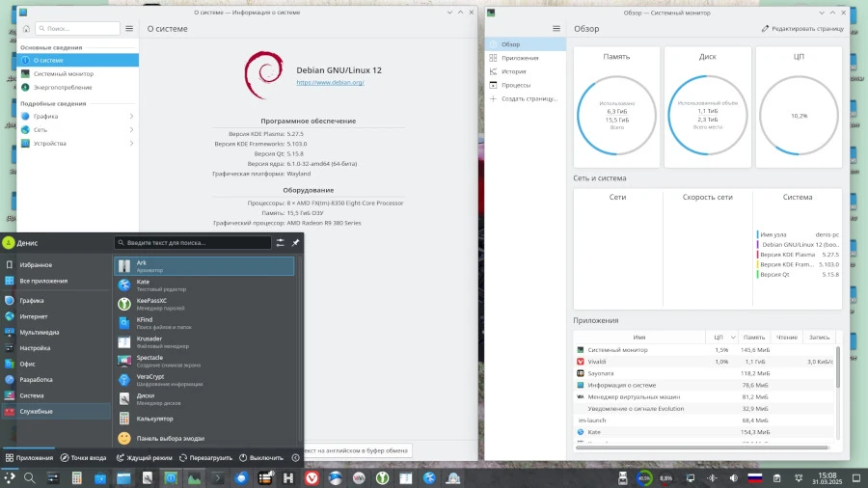The image size is (868, 488).
Task: Launch the Ark archiver from the menu
Action: tap(203, 266)
